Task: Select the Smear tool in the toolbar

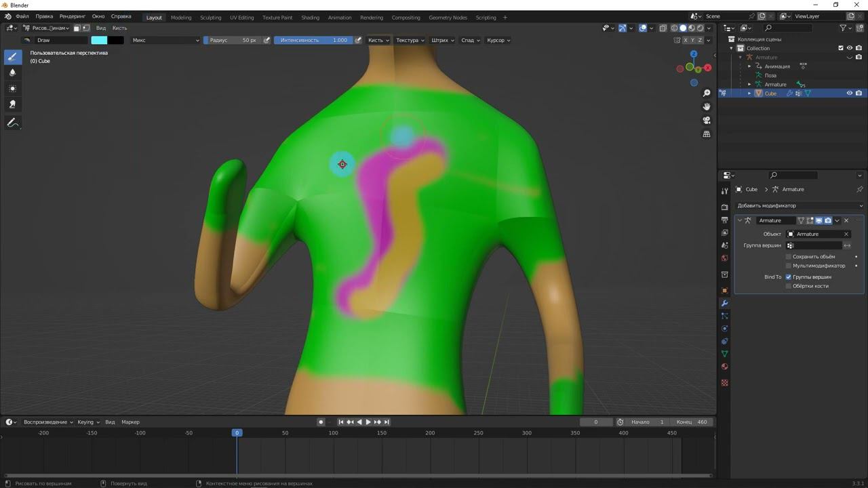Action: pos(12,104)
